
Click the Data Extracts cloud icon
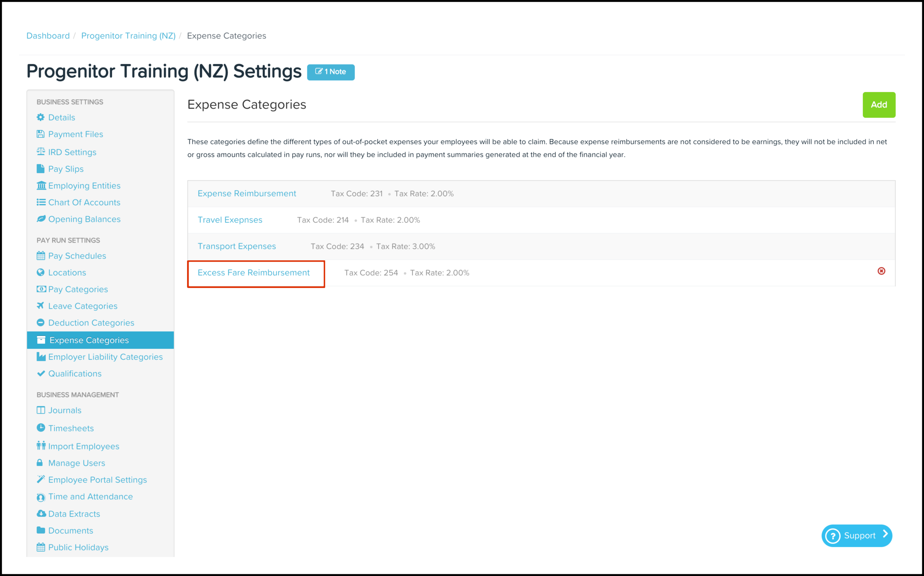[41, 514]
